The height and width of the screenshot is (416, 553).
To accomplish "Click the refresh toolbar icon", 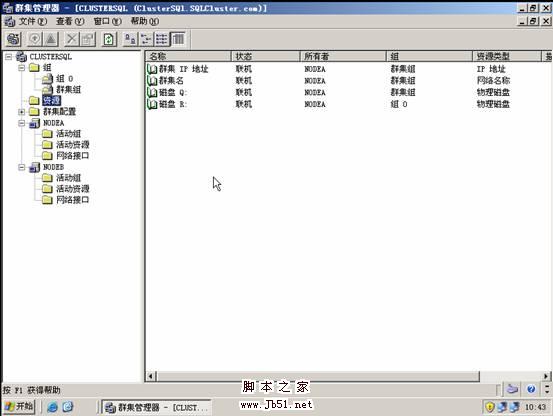I will (x=109, y=39).
